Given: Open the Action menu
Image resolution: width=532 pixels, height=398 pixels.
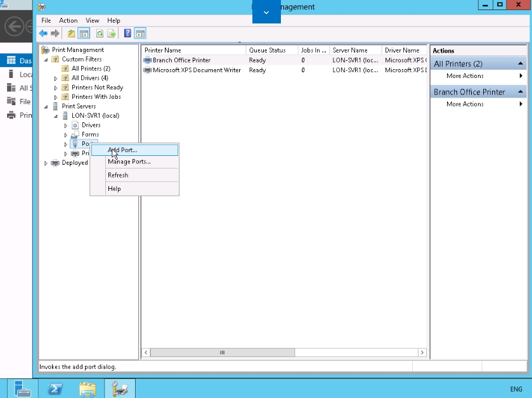Looking at the screenshot, I should [x=68, y=20].
